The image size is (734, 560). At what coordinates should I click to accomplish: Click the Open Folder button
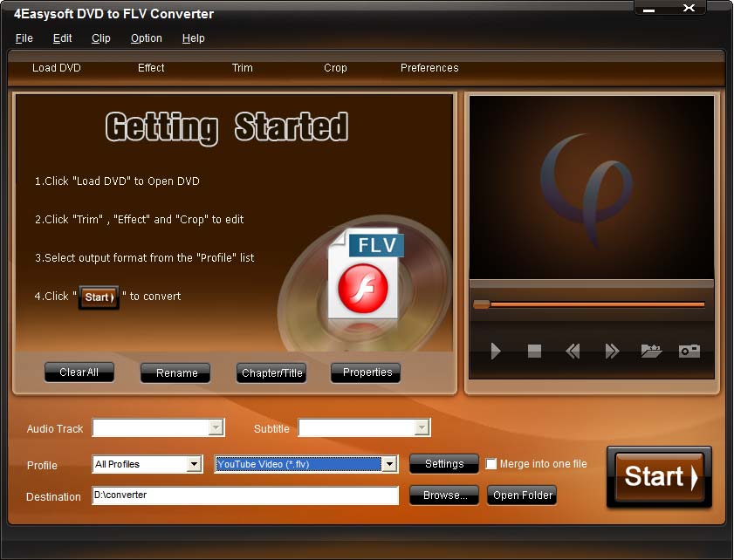[522, 495]
